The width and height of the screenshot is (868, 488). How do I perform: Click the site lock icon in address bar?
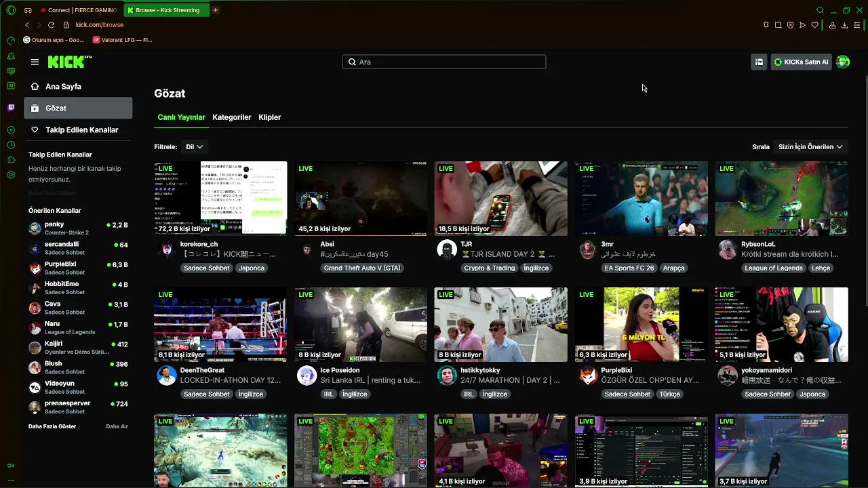point(66,25)
